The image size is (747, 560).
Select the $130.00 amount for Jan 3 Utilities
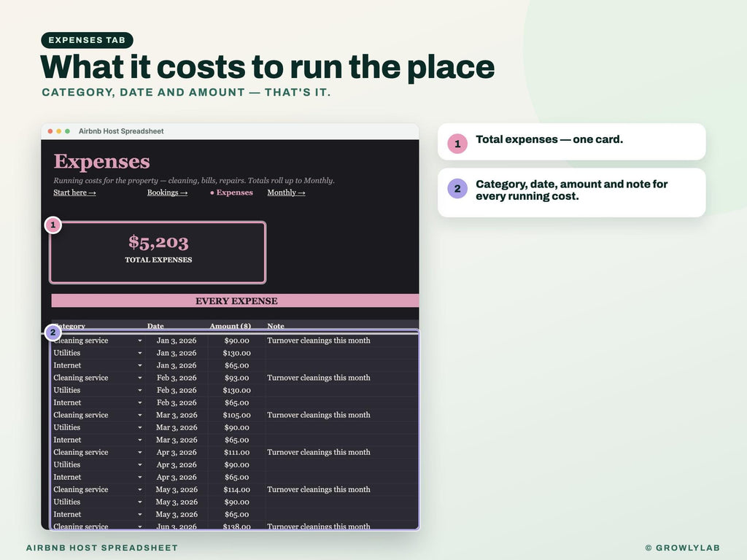pos(237,353)
